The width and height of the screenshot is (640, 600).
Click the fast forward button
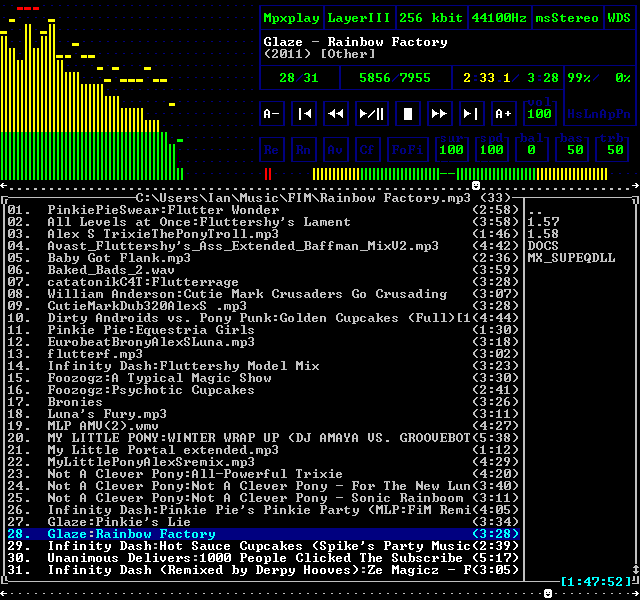(440, 113)
